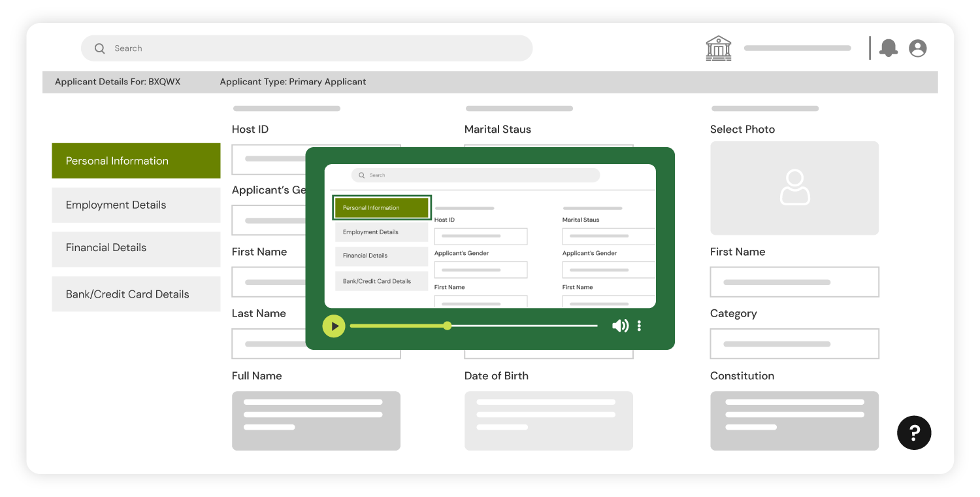This screenshot has width=980, height=497.
Task: Open the user profile icon
Action: [918, 48]
